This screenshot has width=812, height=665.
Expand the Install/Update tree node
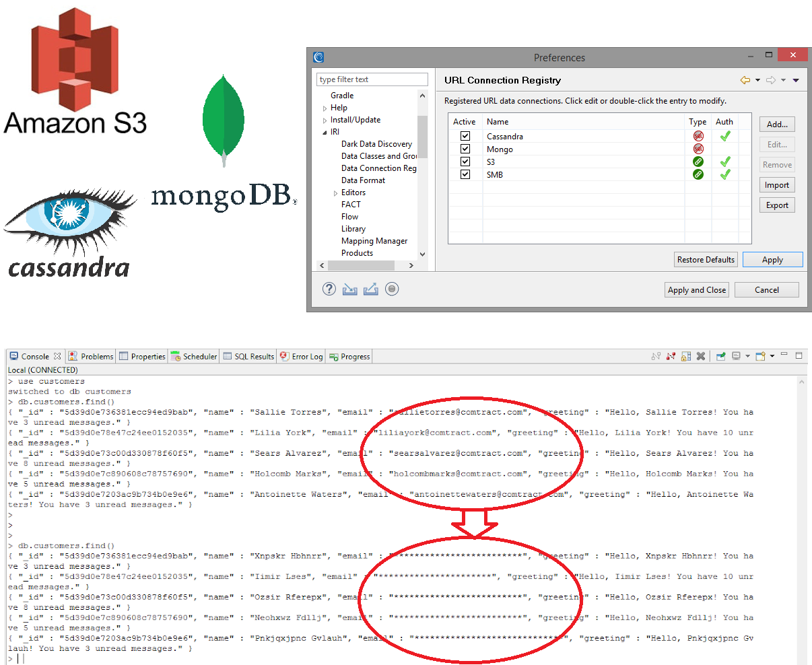325,120
